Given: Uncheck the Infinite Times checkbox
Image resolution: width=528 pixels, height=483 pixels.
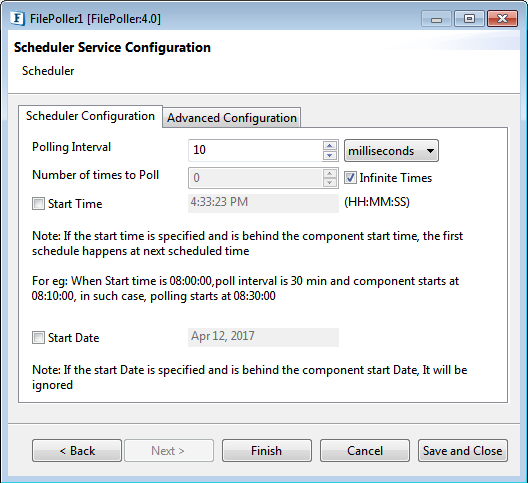Looking at the screenshot, I should (x=350, y=178).
